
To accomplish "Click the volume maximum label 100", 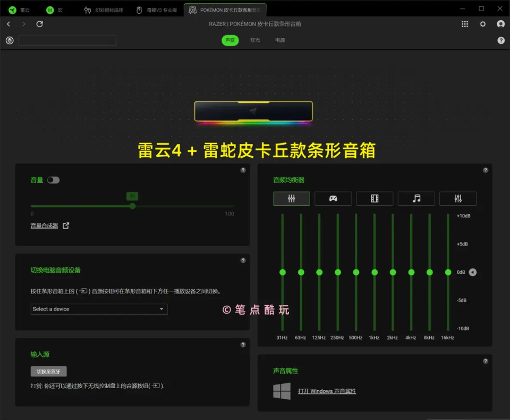I will [x=229, y=214].
